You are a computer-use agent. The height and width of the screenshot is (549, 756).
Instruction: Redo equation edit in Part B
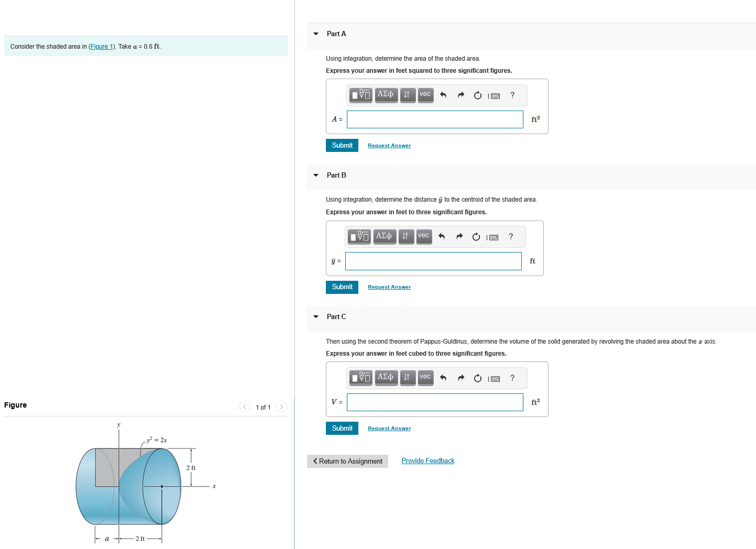(x=459, y=236)
